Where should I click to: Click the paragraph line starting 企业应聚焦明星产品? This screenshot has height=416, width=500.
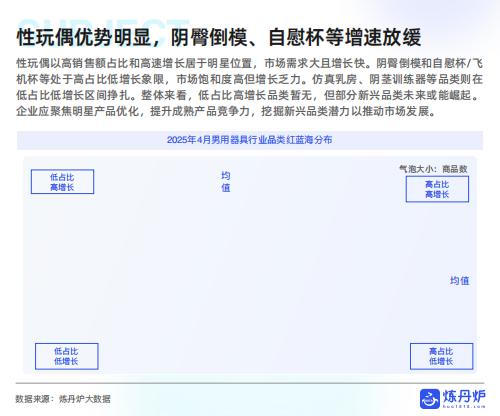tap(226, 111)
